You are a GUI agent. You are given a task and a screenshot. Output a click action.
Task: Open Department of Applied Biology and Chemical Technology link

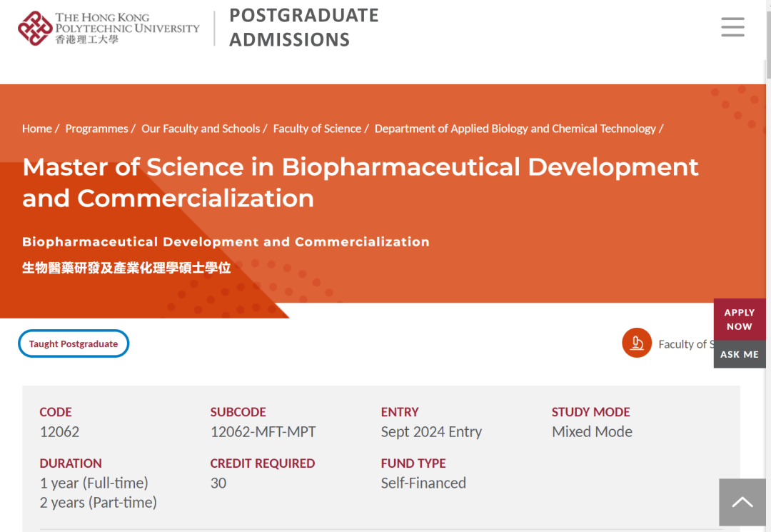515,129
